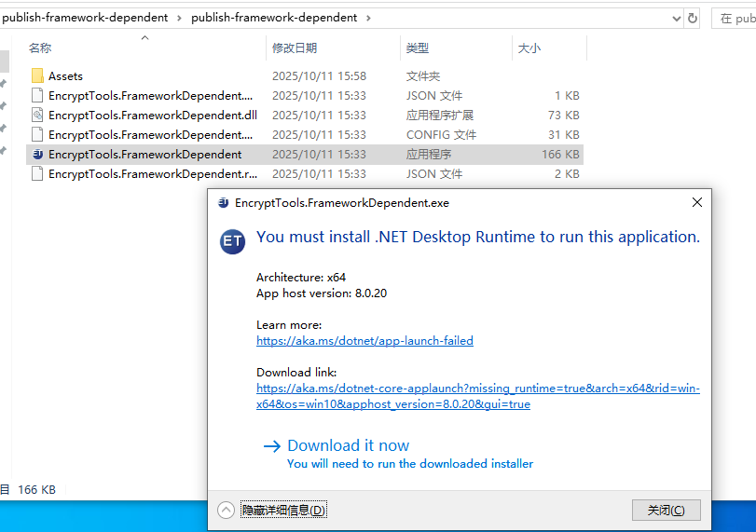Screen dimensions: 756x532
Task: Open the address bar history dropdown
Action: pyautogui.click(x=677, y=19)
